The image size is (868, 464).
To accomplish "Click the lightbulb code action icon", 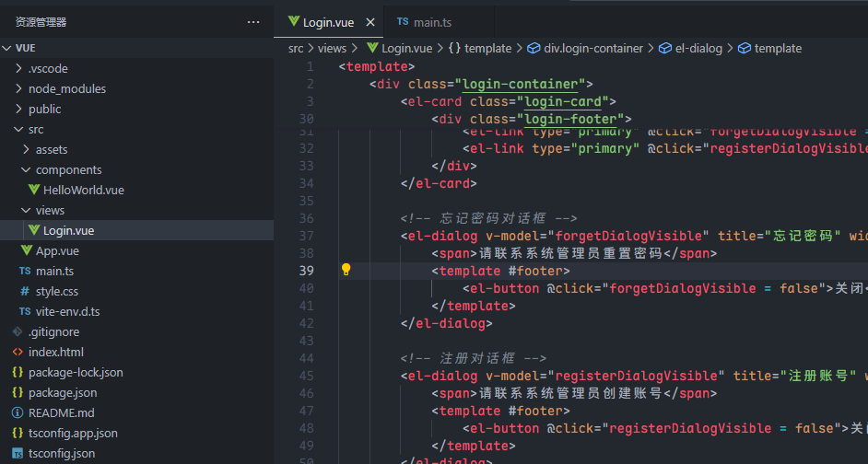I will (346, 270).
